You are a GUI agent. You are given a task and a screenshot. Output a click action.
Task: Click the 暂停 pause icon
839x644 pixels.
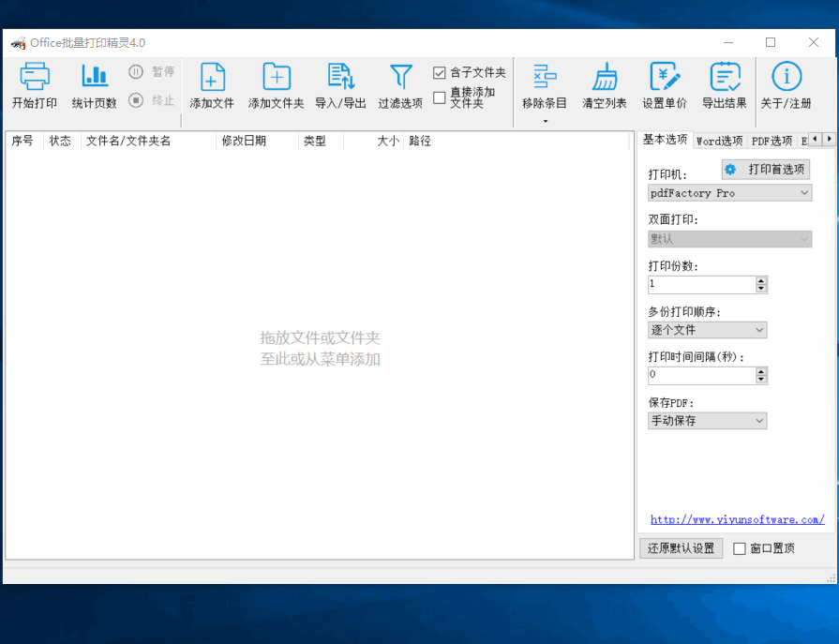136,71
